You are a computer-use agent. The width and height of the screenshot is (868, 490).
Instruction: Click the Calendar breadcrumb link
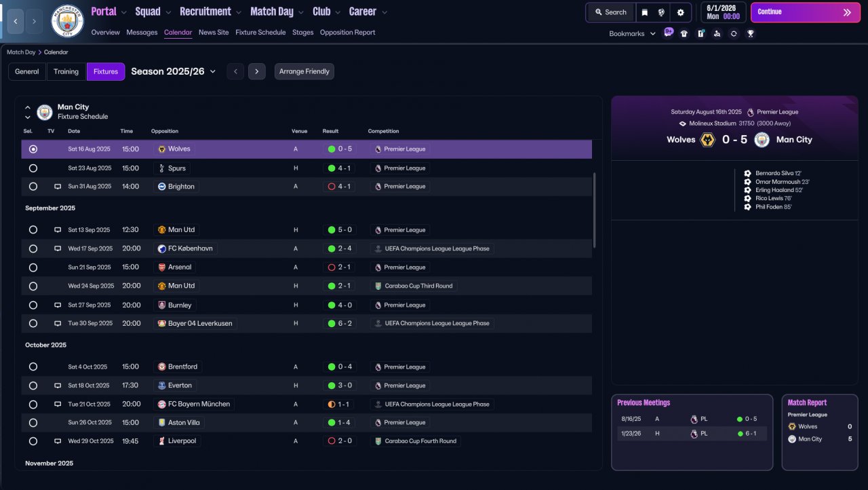(56, 52)
